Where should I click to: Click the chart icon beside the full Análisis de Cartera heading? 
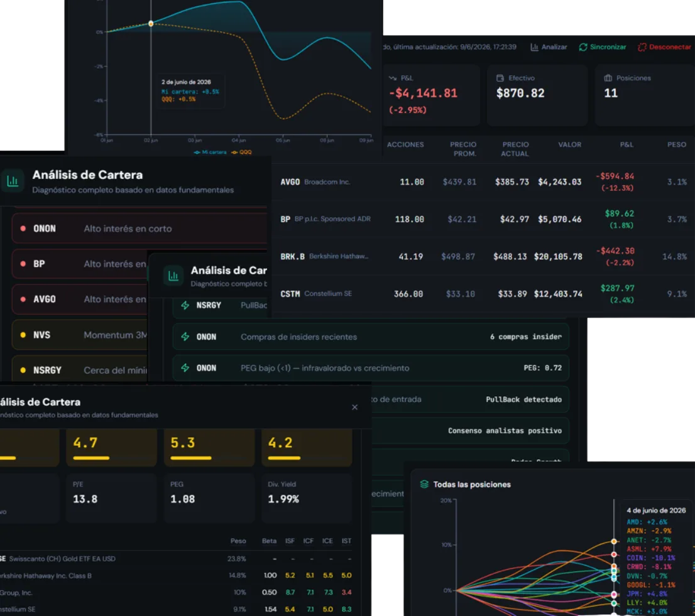tap(13, 181)
